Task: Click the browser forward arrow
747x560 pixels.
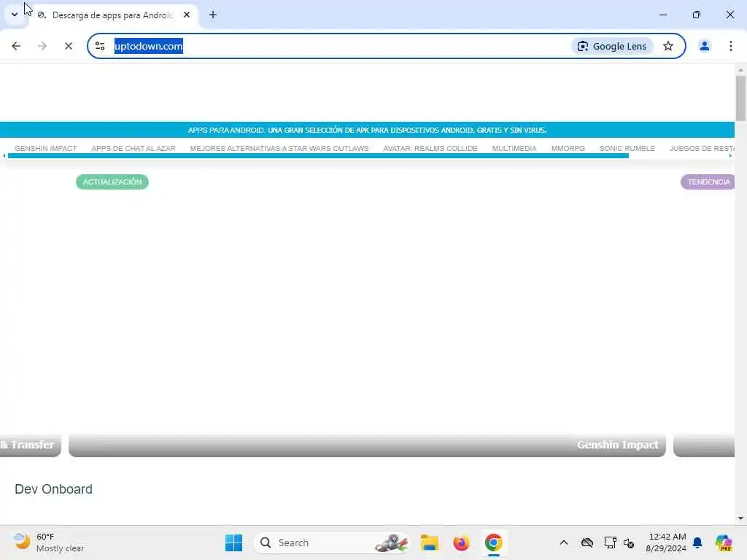Action: [x=42, y=46]
